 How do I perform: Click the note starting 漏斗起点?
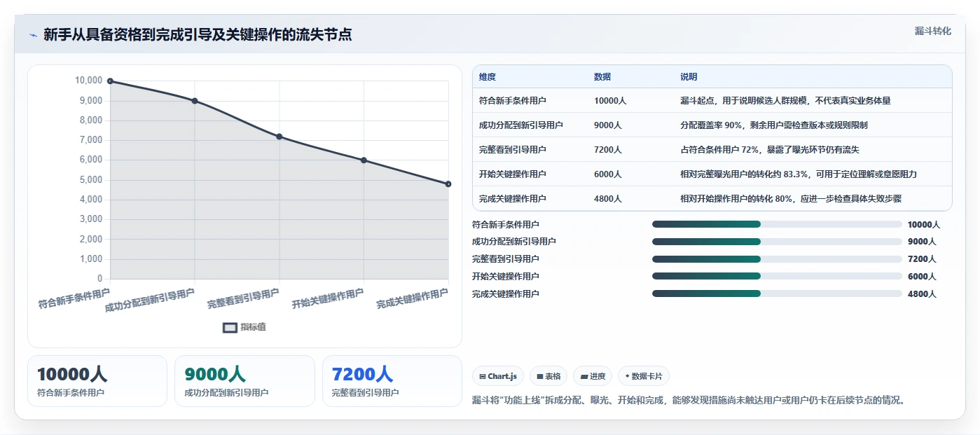pyautogui.click(x=785, y=101)
